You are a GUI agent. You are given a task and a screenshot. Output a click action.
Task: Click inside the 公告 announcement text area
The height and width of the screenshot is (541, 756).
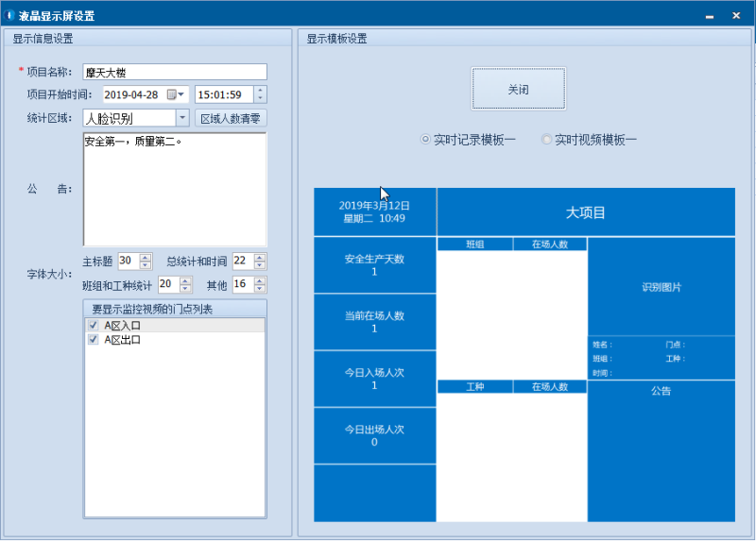pyautogui.click(x=175, y=189)
